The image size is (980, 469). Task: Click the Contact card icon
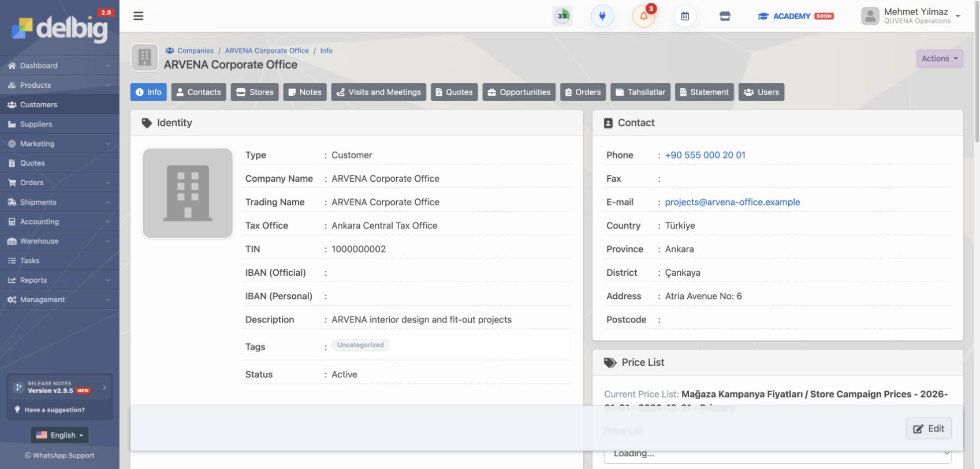click(608, 123)
